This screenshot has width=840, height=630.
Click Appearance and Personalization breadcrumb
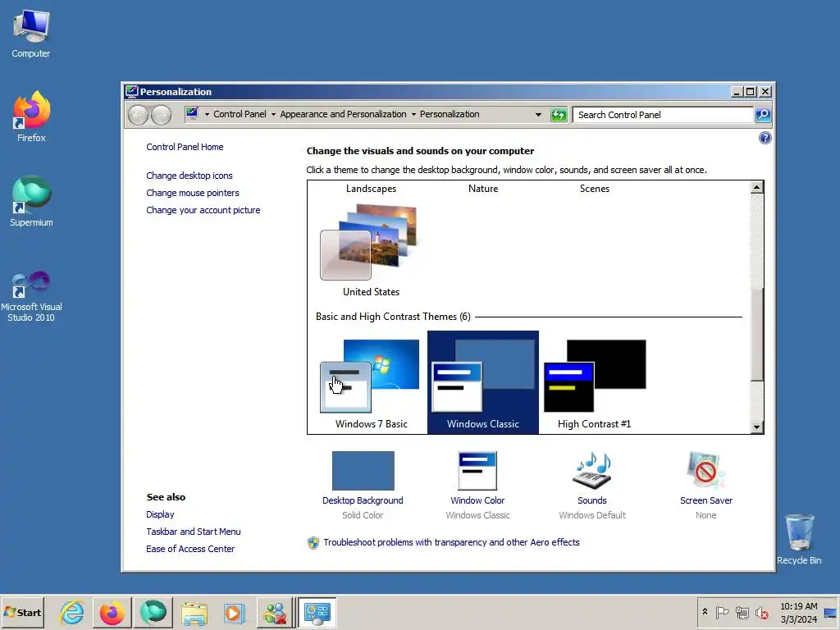(x=343, y=114)
